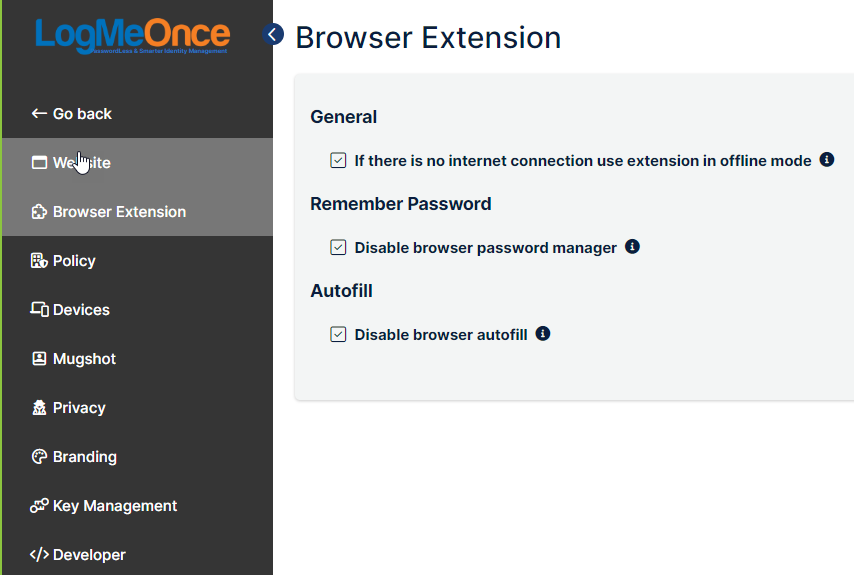The height and width of the screenshot is (575, 854).
Task: Click the Browser Extension puzzle icon
Action: (39, 211)
